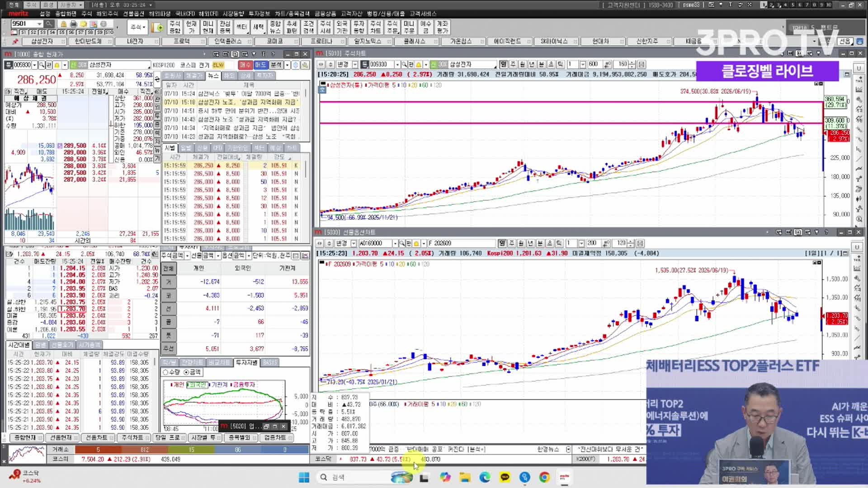
Task: Click the red pin icon left of 삼성전자 tab
Action: tap(15, 41)
